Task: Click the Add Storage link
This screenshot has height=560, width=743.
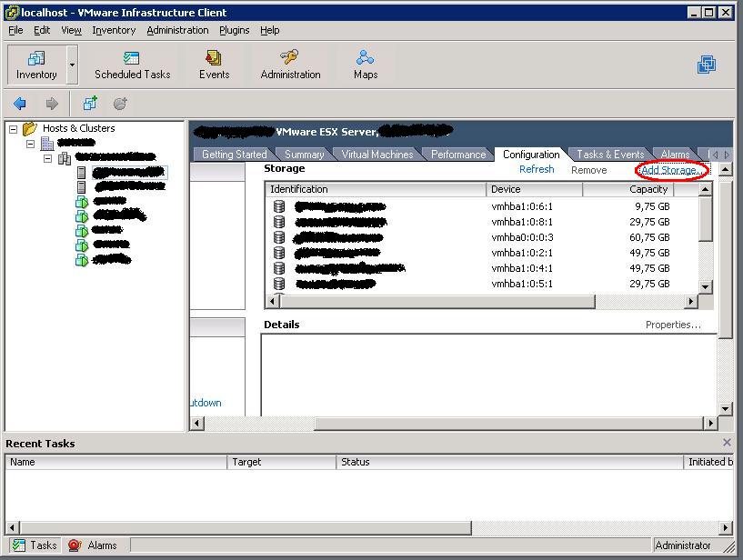Action: click(x=671, y=170)
